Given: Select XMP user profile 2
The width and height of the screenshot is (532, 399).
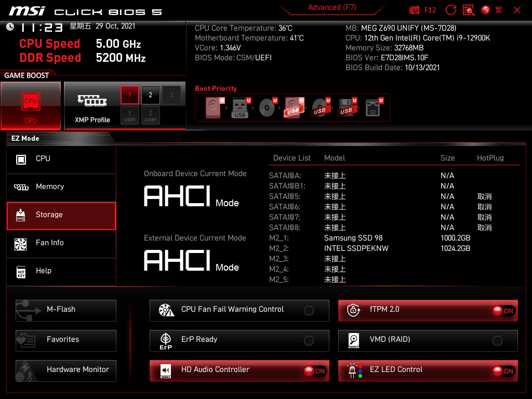Looking at the screenshot, I should 150,116.
